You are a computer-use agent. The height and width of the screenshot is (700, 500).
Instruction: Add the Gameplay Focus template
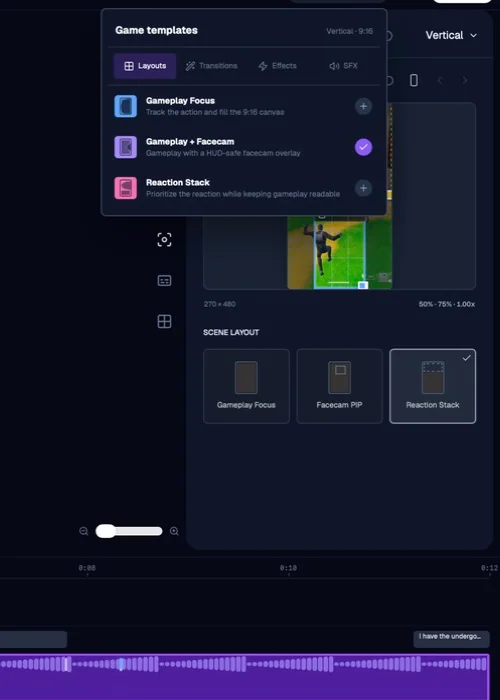coord(363,106)
